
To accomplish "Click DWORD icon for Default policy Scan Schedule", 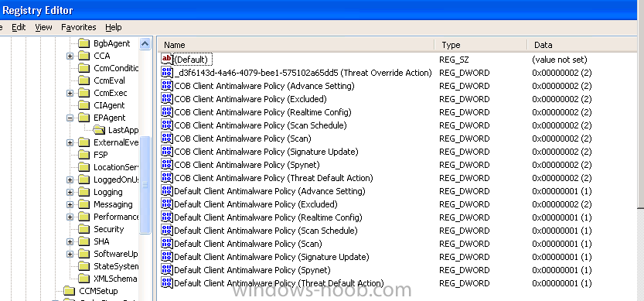I will (167, 231).
